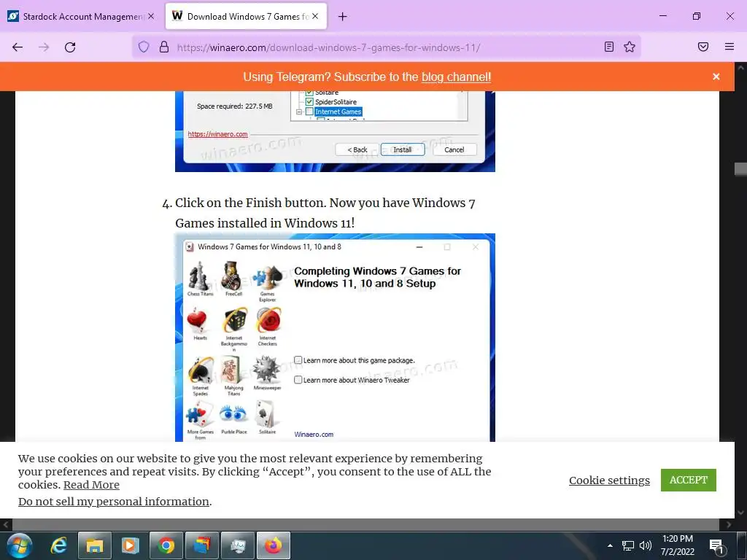View site security padlock info
The height and width of the screenshot is (560, 747).
pyautogui.click(x=164, y=47)
